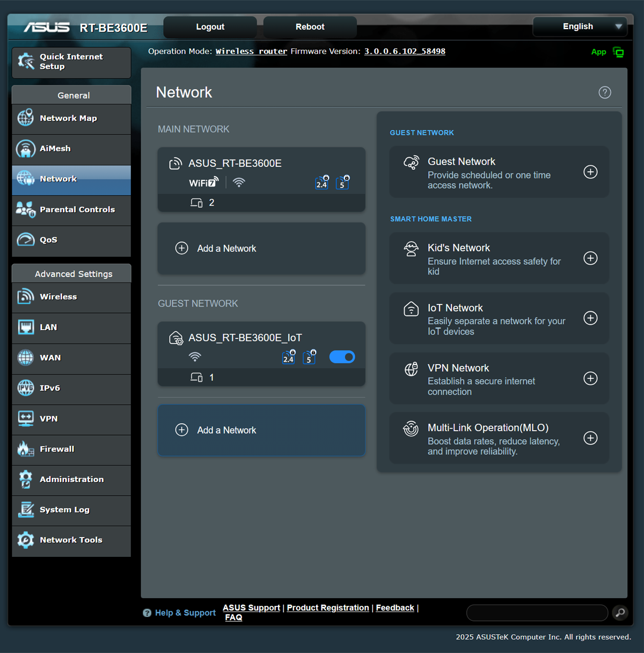This screenshot has height=653, width=644.
Task: Click the Administration gear icon
Action: tap(26, 479)
